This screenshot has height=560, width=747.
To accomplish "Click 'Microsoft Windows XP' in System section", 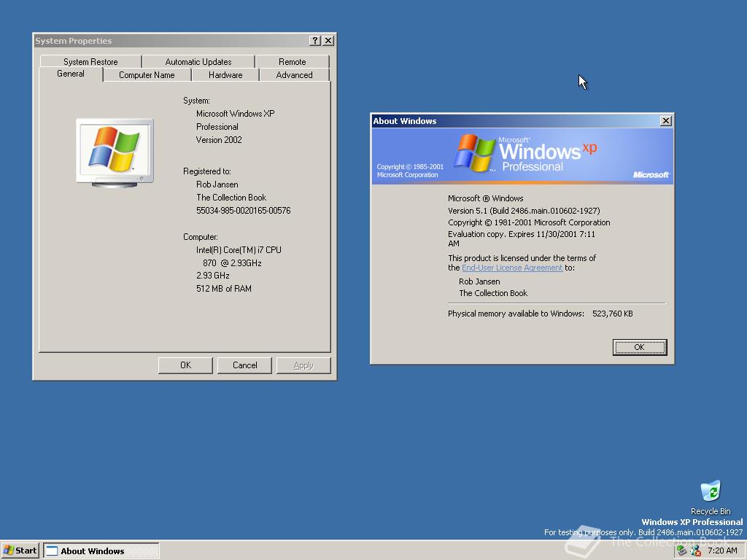I will click(236, 114).
